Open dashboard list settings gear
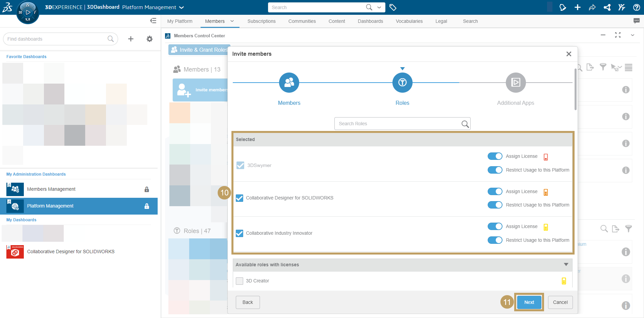The height and width of the screenshot is (318, 644). pyautogui.click(x=150, y=39)
